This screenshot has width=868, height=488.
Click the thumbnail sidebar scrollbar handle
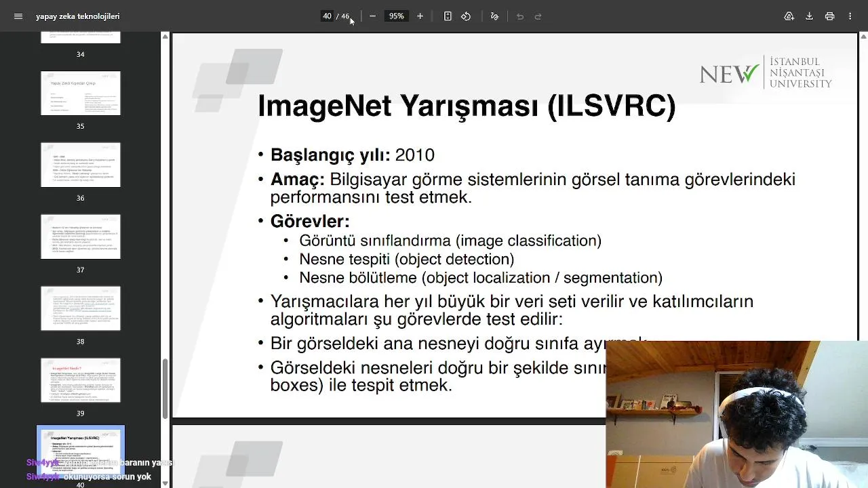coord(165,388)
